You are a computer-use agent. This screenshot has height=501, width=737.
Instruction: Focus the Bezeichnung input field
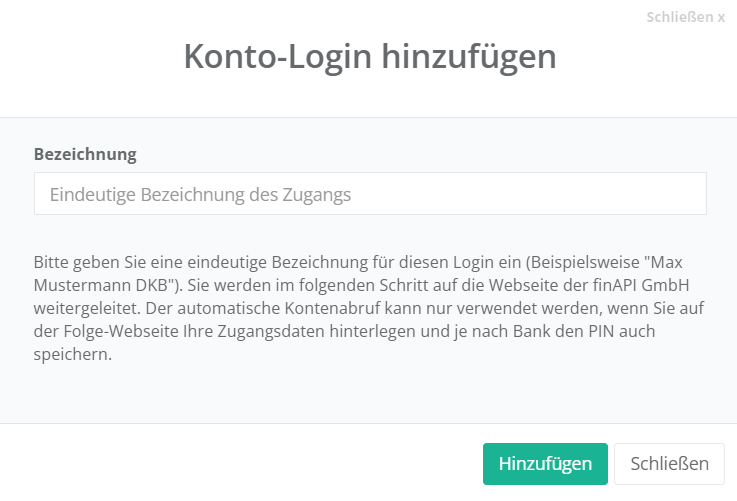[370, 194]
